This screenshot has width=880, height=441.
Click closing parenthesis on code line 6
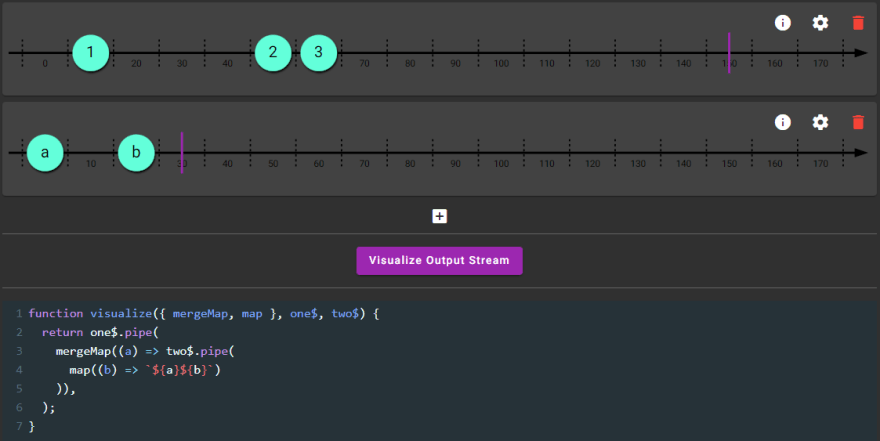click(x=45, y=408)
